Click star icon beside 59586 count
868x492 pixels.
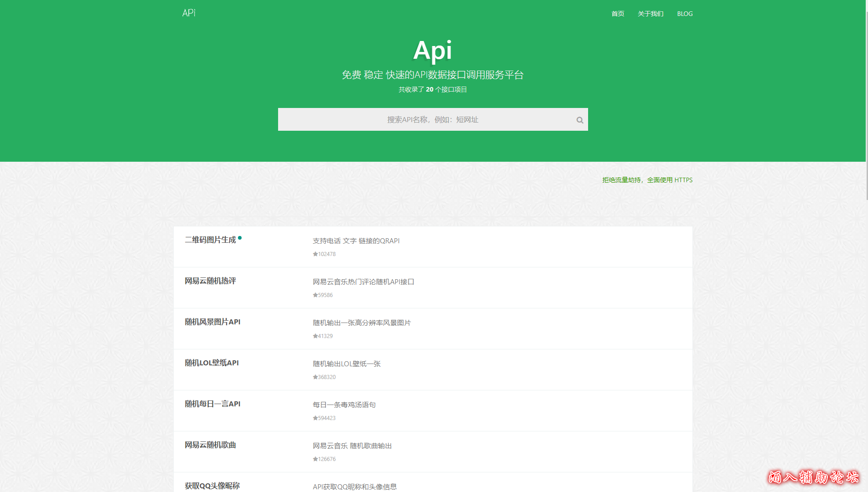pos(315,295)
